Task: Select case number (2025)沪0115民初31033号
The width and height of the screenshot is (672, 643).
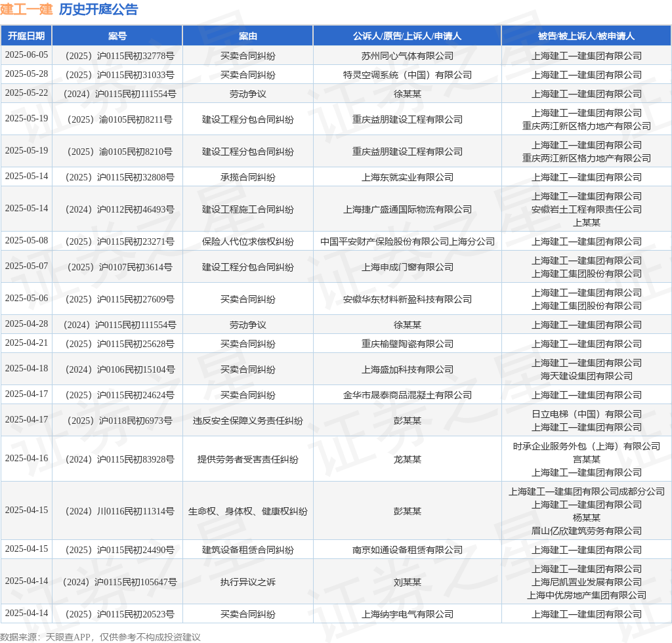Action: click(x=117, y=75)
